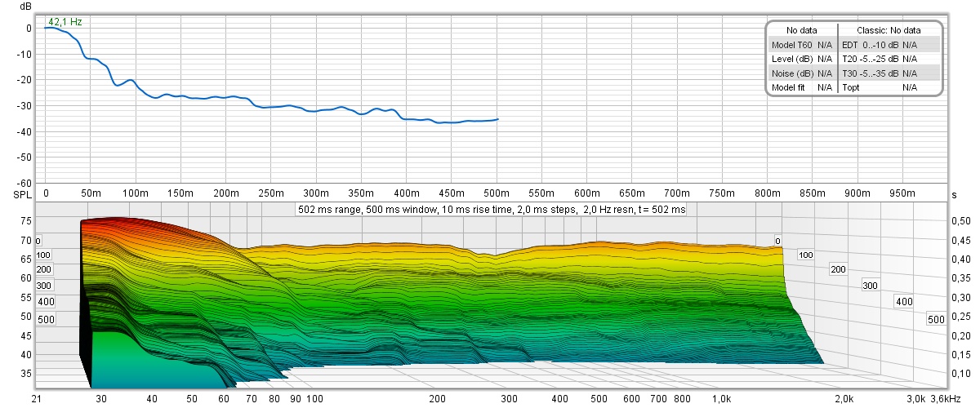
Task: Click the "-30" tick on the dB axis
Action: point(24,106)
